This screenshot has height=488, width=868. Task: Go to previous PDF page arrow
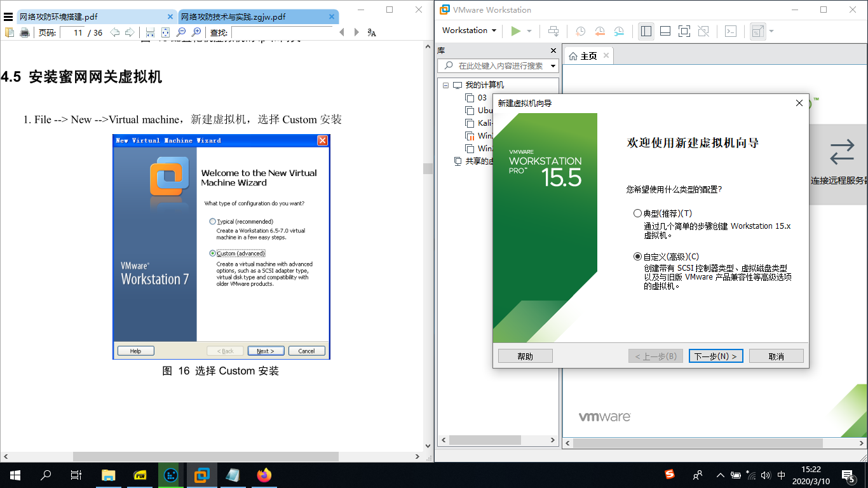point(114,32)
